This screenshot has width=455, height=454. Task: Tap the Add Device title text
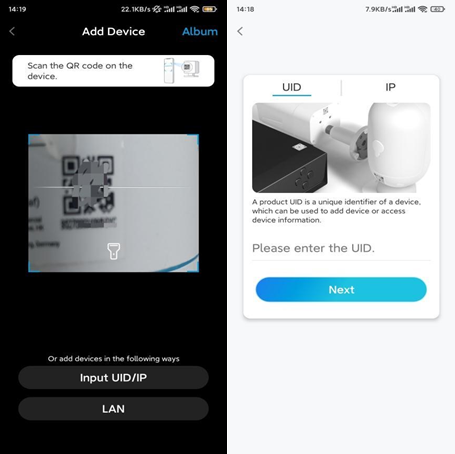113,31
